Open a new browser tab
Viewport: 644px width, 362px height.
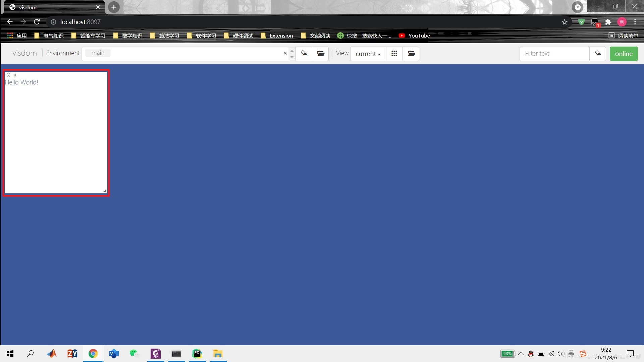(x=114, y=7)
